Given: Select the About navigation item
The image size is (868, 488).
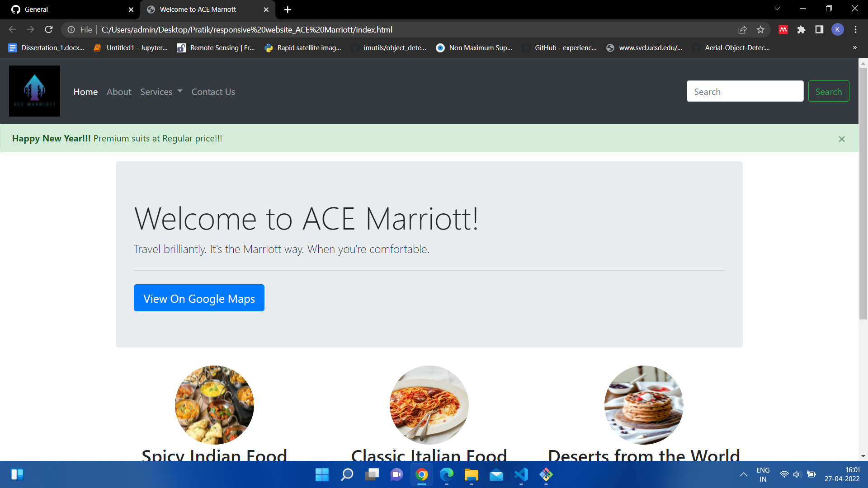Looking at the screenshot, I should [118, 91].
